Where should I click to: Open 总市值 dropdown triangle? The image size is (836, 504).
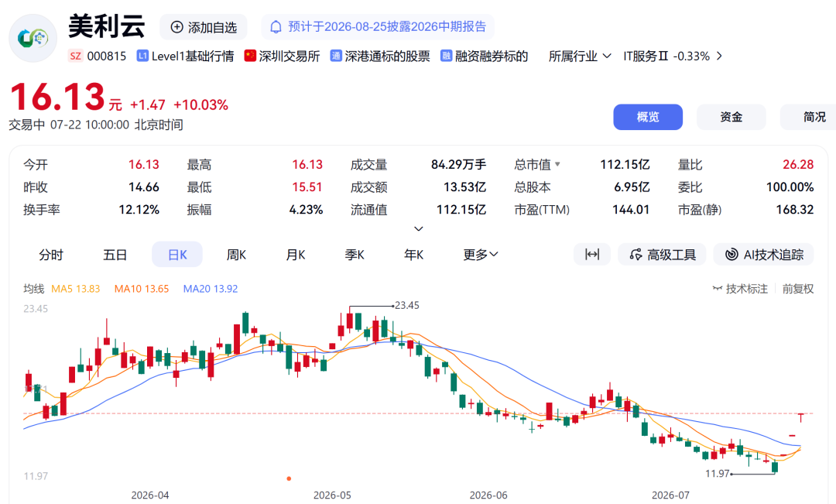click(557, 164)
